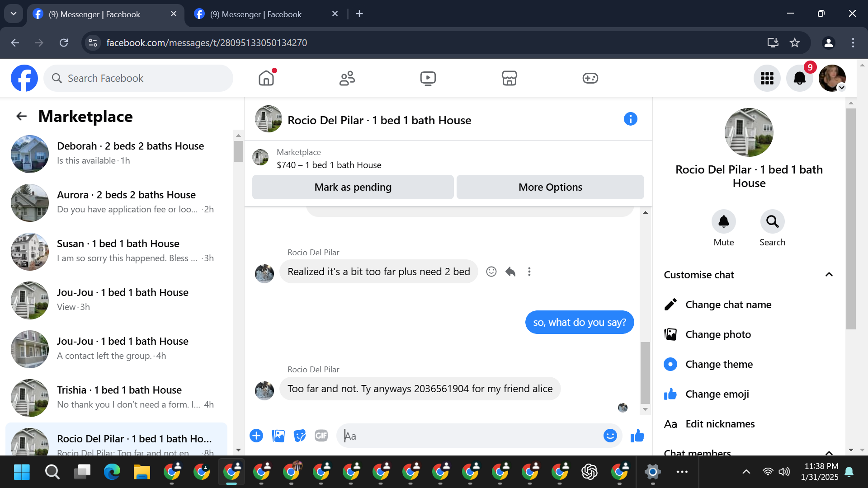Image resolution: width=868 pixels, height=488 pixels.
Task: Open more actions plus icon in composer
Action: point(256,436)
